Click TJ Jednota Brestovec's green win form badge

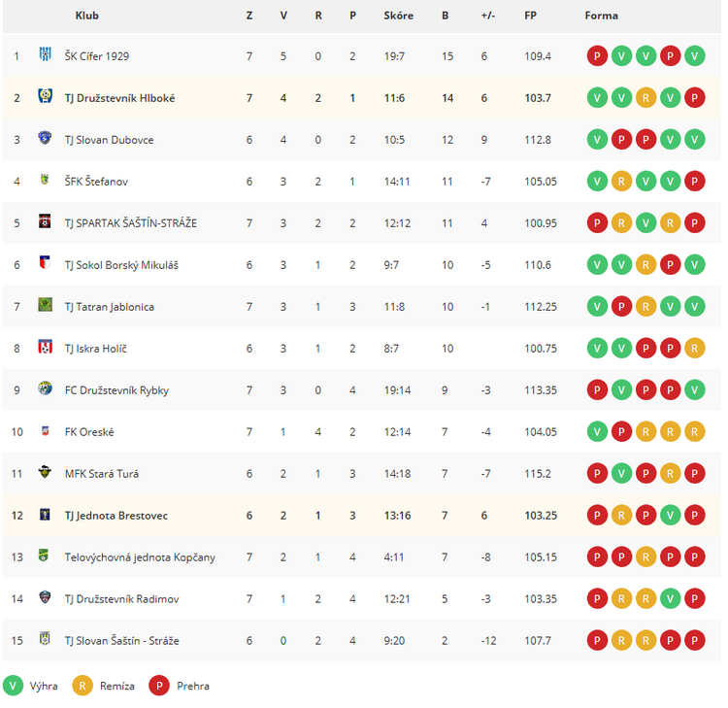(670, 515)
